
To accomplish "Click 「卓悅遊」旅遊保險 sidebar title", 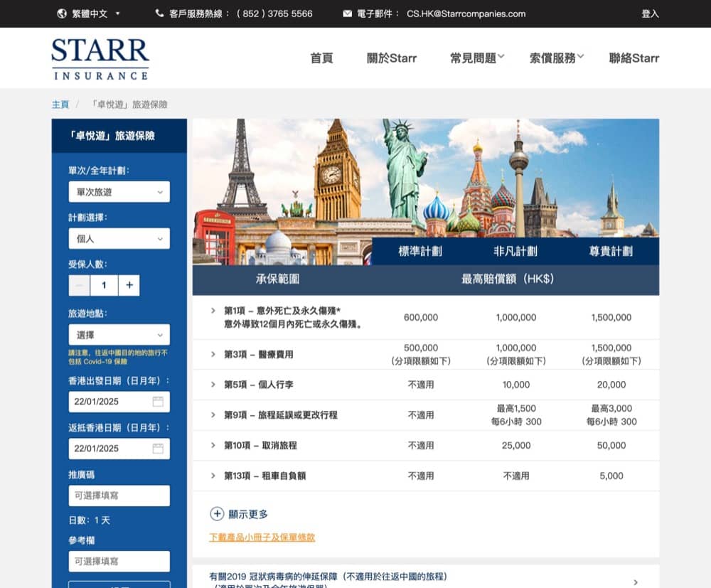I will [x=112, y=136].
